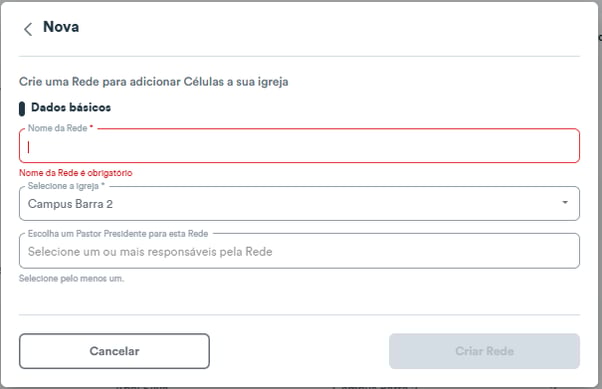Click the dark marker beside Dados básicos
The height and width of the screenshot is (389, 602).
22,109
